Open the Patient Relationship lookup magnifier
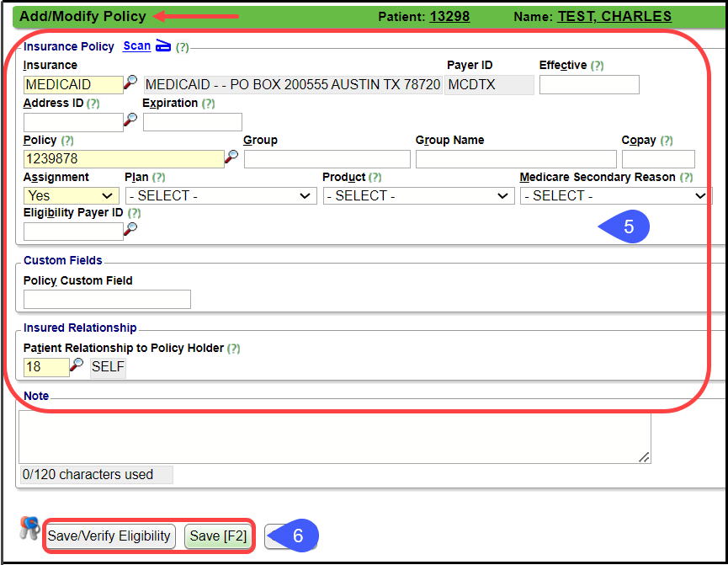 pyautogui.click(x=77, y=365)
